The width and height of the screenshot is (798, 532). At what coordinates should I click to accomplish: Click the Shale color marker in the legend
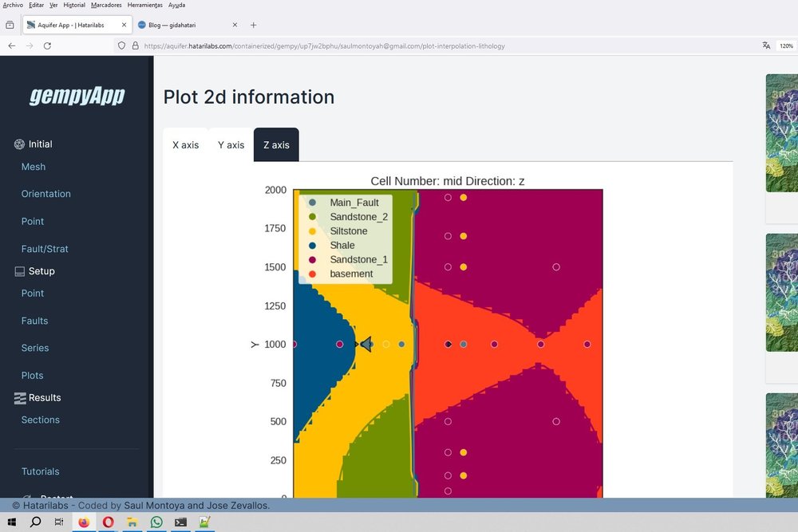pos(312,245)
